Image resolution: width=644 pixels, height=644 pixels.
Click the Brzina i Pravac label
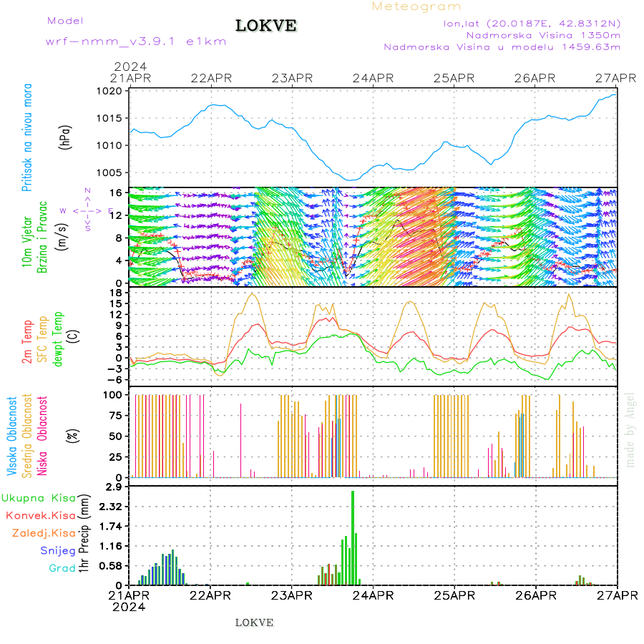42,237
